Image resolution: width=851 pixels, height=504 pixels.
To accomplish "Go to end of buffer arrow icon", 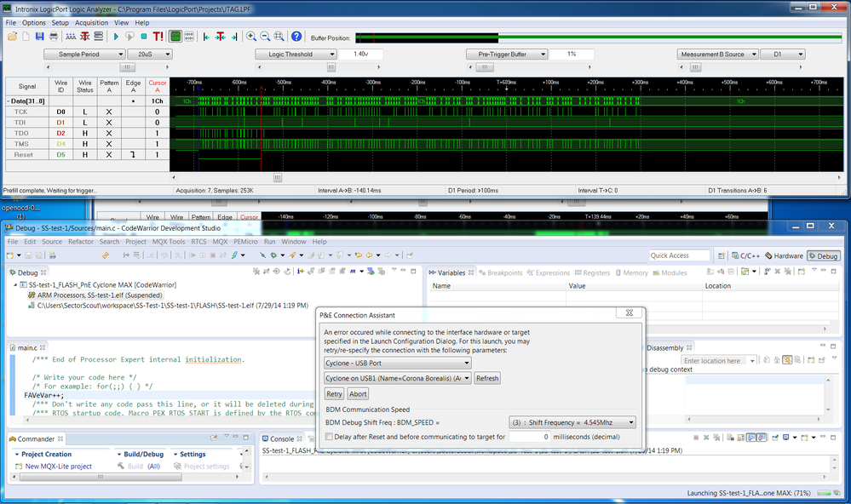I will 234,37.
